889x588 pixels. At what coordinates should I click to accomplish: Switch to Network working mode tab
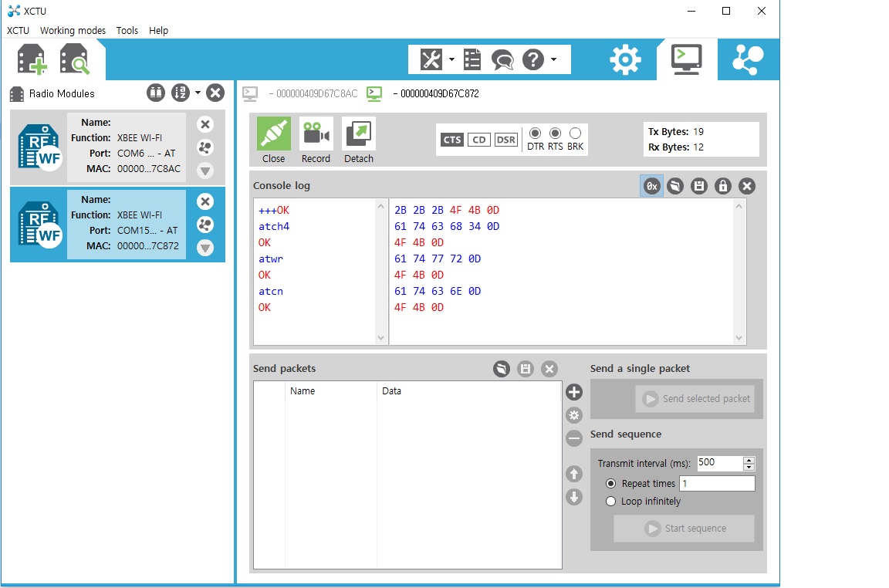[748, 59]
